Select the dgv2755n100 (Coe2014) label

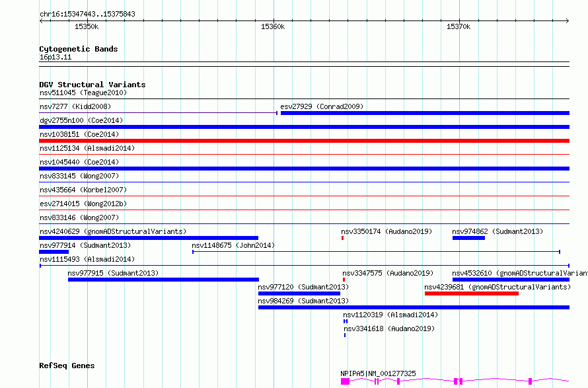81,120
